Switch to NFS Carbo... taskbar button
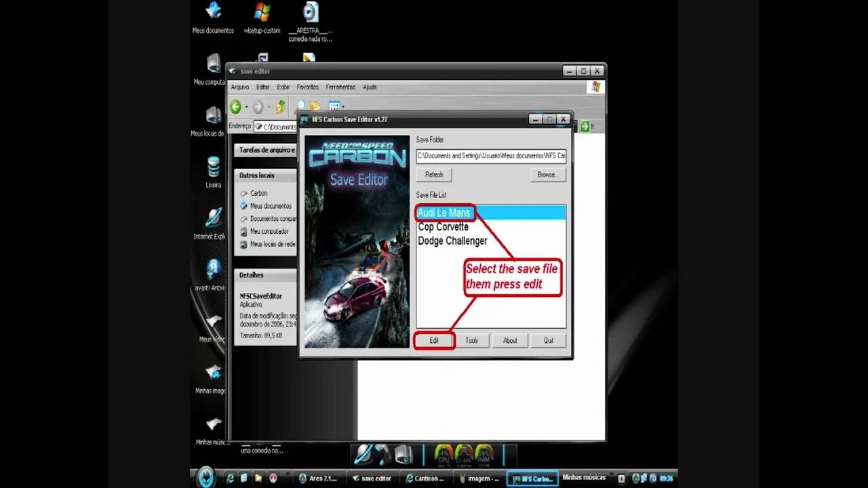 (532, 479)
